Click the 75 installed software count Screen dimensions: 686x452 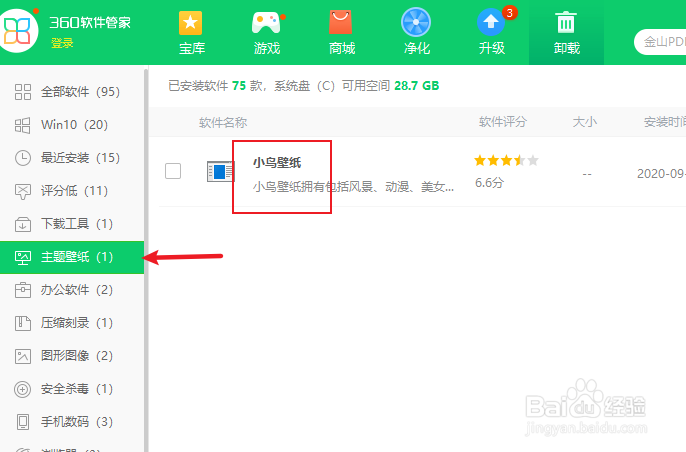(239, 86)
